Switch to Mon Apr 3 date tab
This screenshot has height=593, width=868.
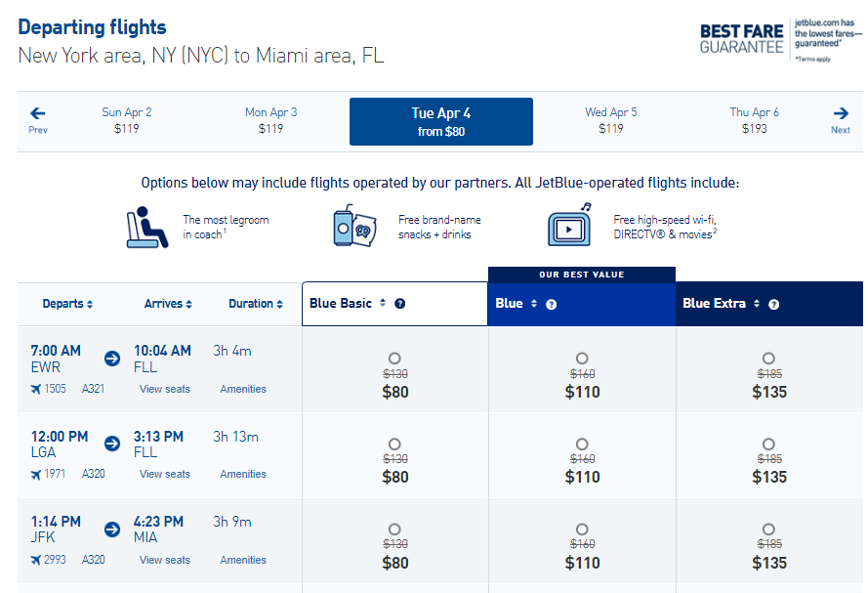pos(270,120)
